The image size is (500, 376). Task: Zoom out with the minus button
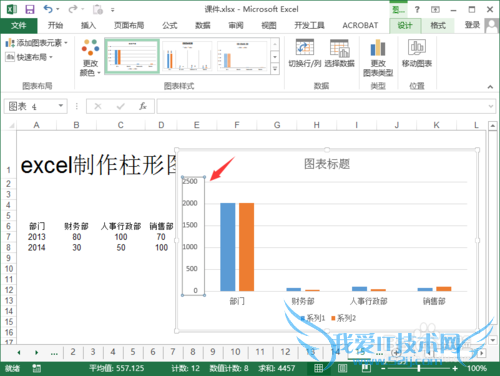[383, 368]
